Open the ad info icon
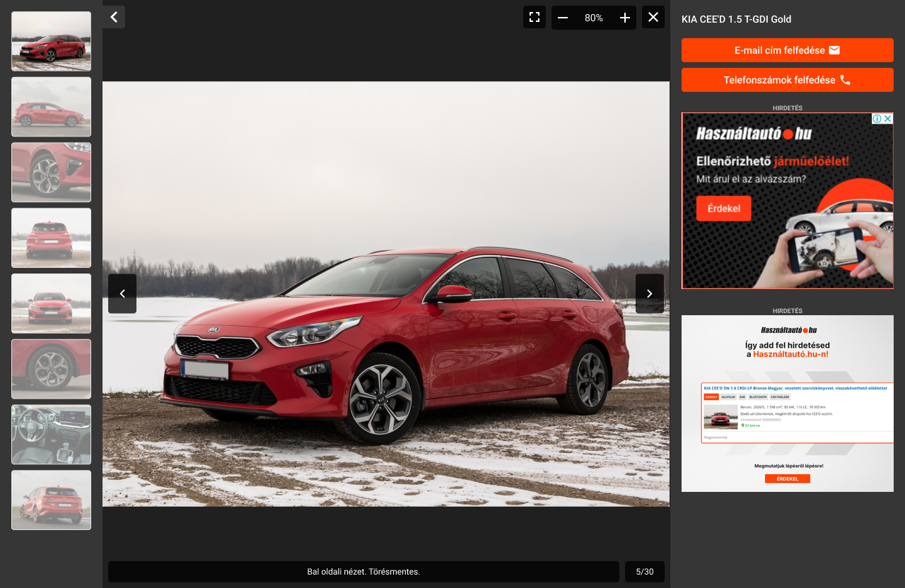Screen dimensions: 905x588 point(877,119)
